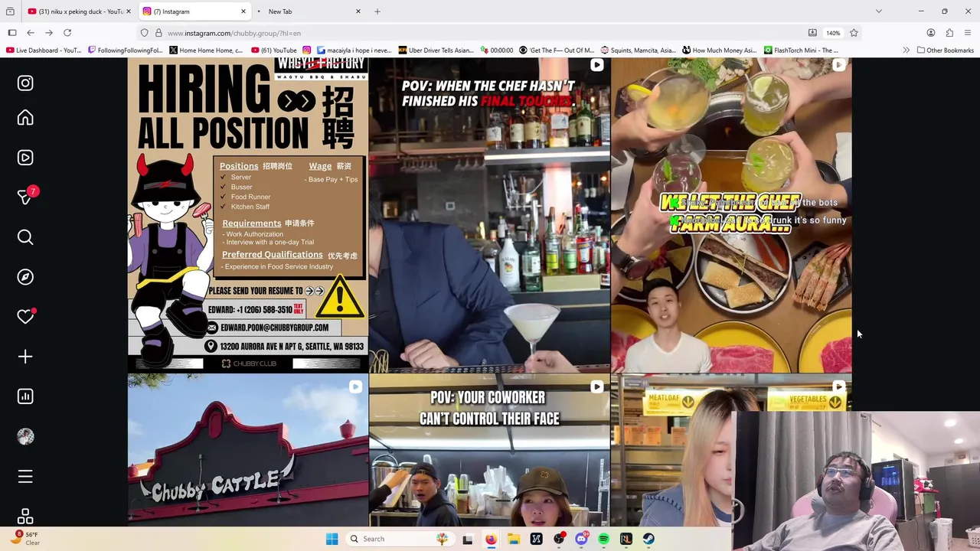Click the padlock site info icon
This screenshot has width=980, height=551.
[158, 33]
